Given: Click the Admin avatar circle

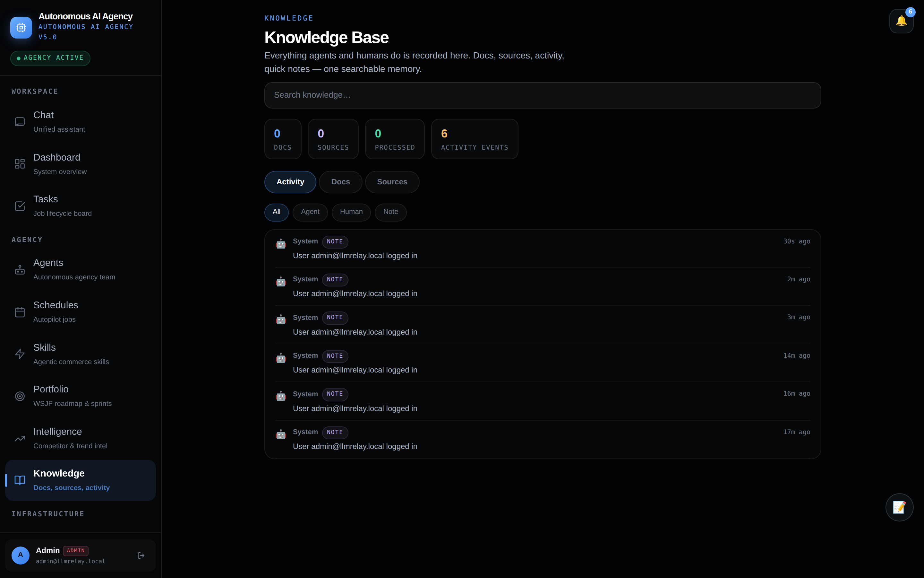Looking at the screenshot, I should [21, 555].
